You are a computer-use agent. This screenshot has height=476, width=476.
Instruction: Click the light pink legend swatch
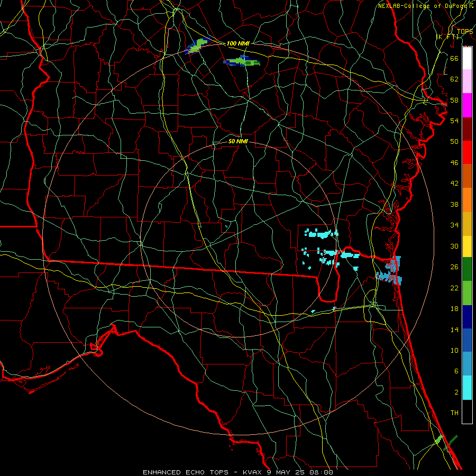tap(467, 81)
